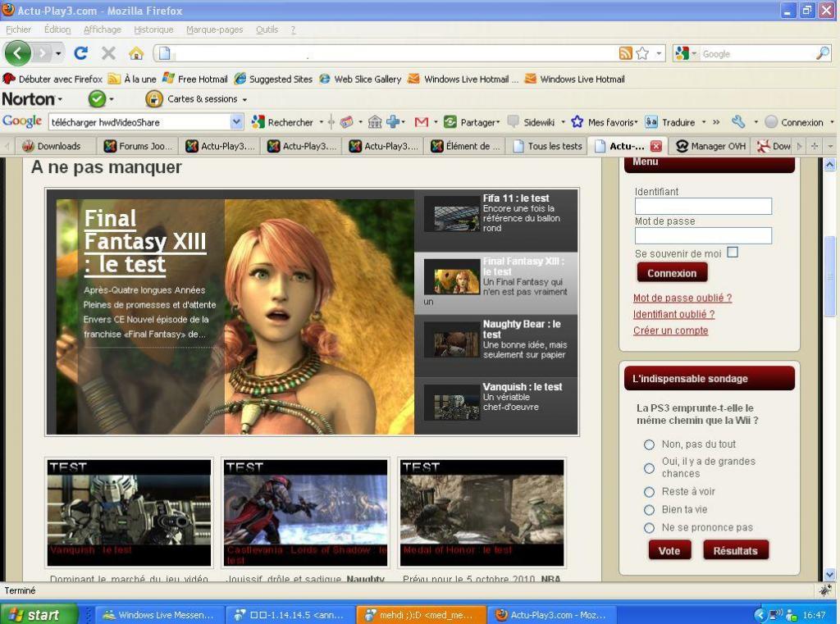Reload the page with the refresh icon
Viewport: 840px width, 624px height.
[x=81, y=53]
